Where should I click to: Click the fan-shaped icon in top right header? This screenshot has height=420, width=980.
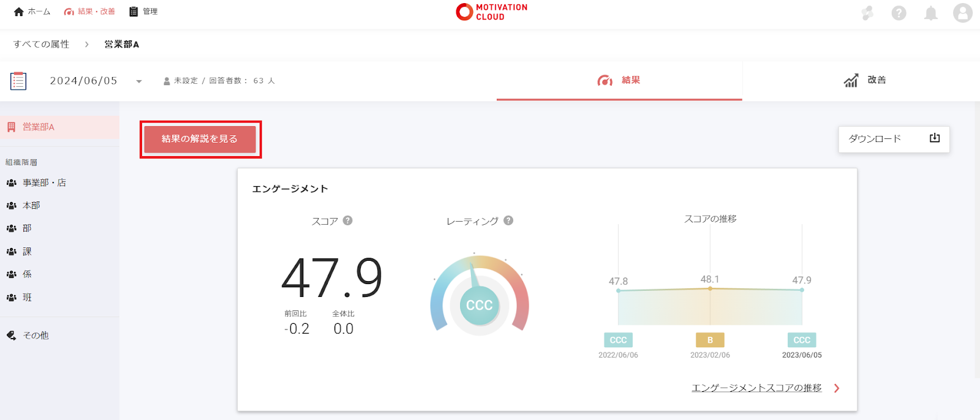point(867,13)
